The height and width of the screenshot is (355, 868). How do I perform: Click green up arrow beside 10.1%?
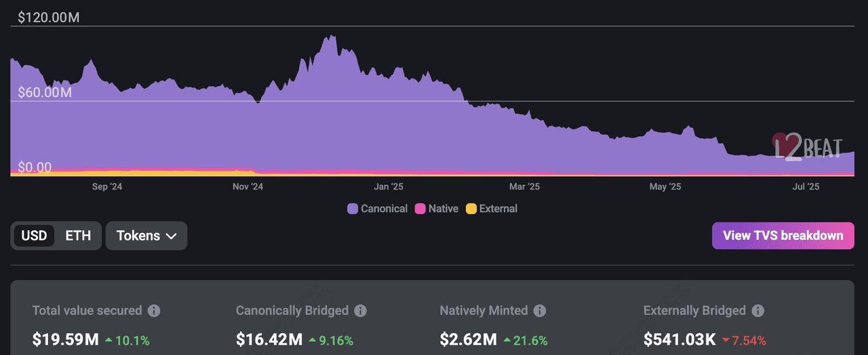(108, 340)
